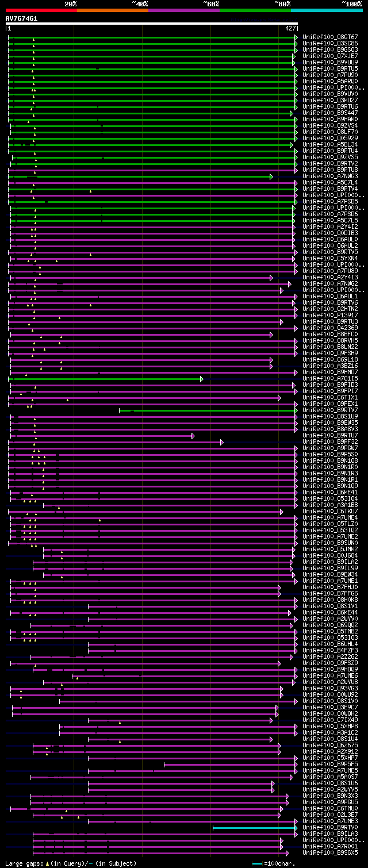
Task: Click the orange ~40% identity legend bar
Action: 112,10
